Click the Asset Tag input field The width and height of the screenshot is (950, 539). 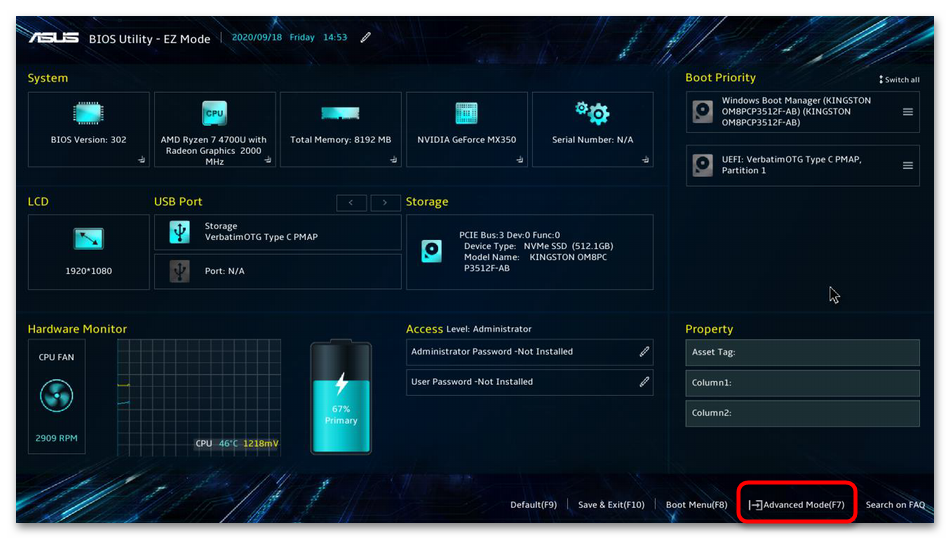point(802,352)
